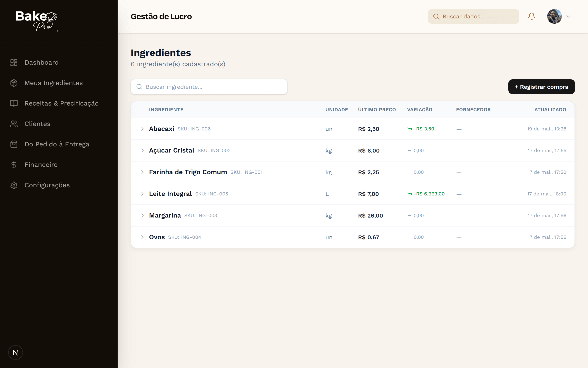
Task: Open notifications with the bell icon
Action: coord(531,16)
